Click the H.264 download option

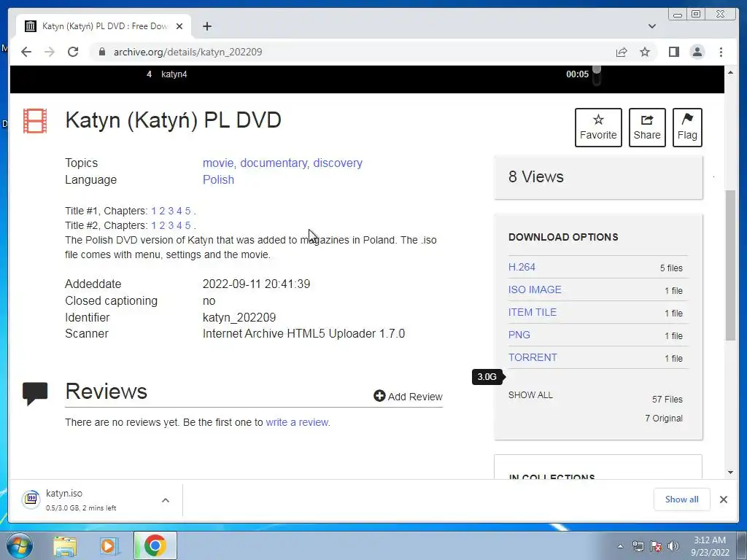click(522, 267)
